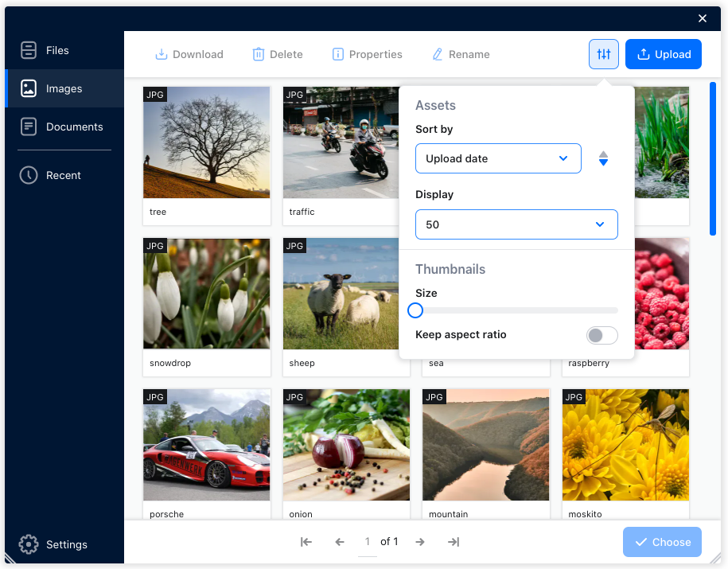Select the Images menu item
Viewport: 728px width, 569px height.
pyautogui.click(x=64, y=88)
